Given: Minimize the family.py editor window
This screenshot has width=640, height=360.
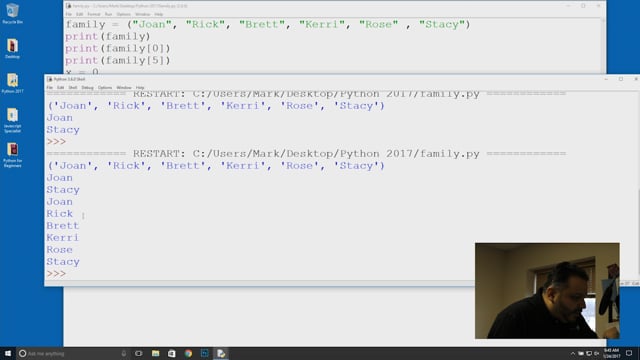Looking at the screenshot, I should 569,6.
